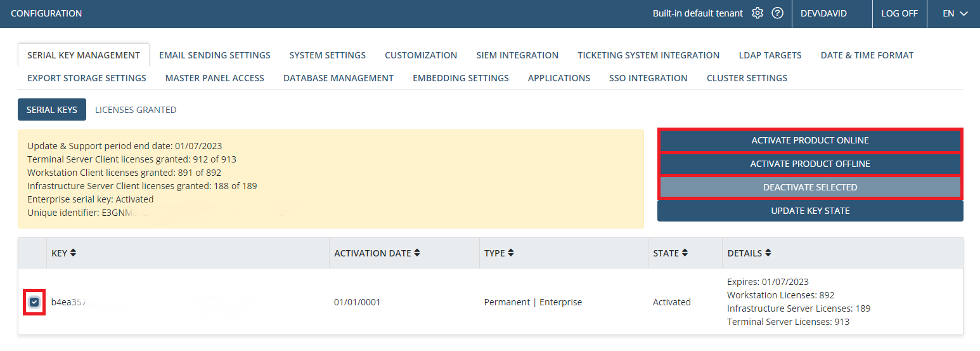
Task: Open the SIEM Integration tab
Action: tap(517, 55)
